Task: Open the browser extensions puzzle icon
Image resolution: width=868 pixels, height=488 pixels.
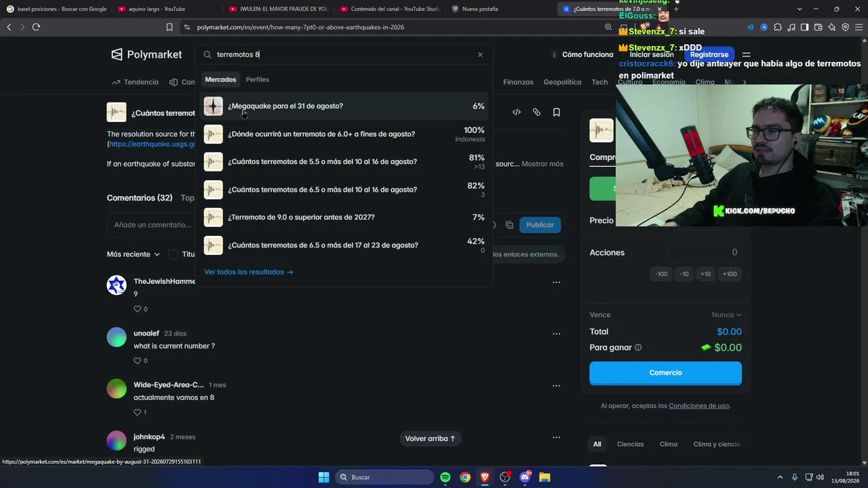Action: [x=778, y=27]
